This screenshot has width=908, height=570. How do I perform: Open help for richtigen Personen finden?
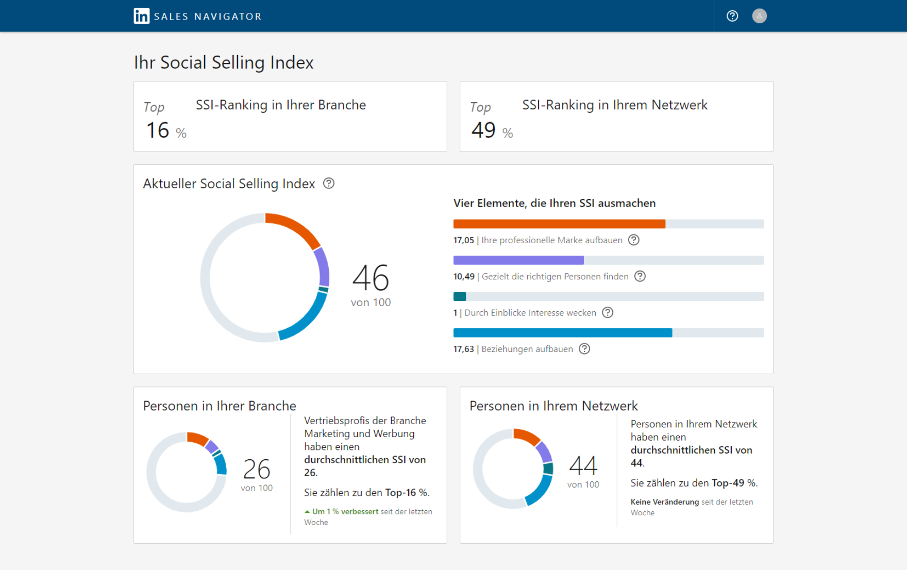pyautogui.click(x=640, y=276)
